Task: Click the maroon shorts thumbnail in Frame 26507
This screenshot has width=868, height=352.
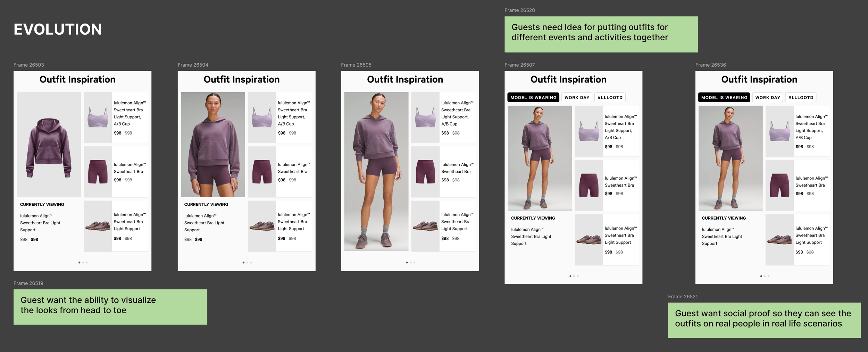Action: [589, 185]
